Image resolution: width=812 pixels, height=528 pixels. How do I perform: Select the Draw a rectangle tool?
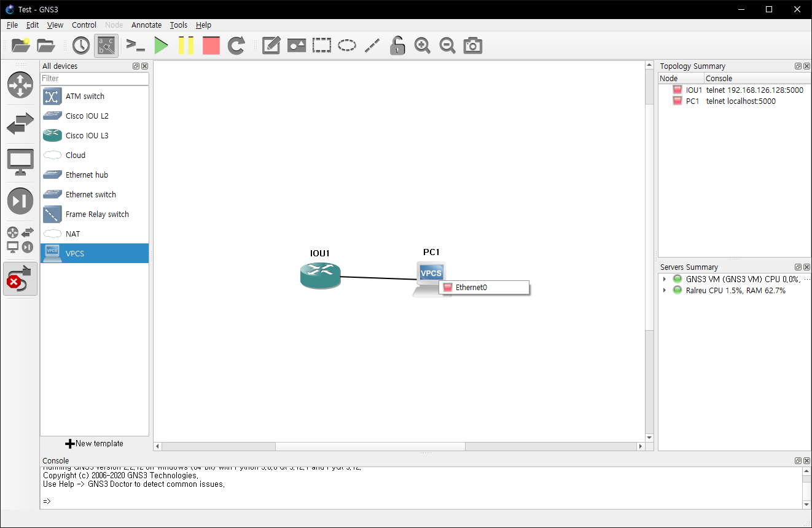point(322,45)
